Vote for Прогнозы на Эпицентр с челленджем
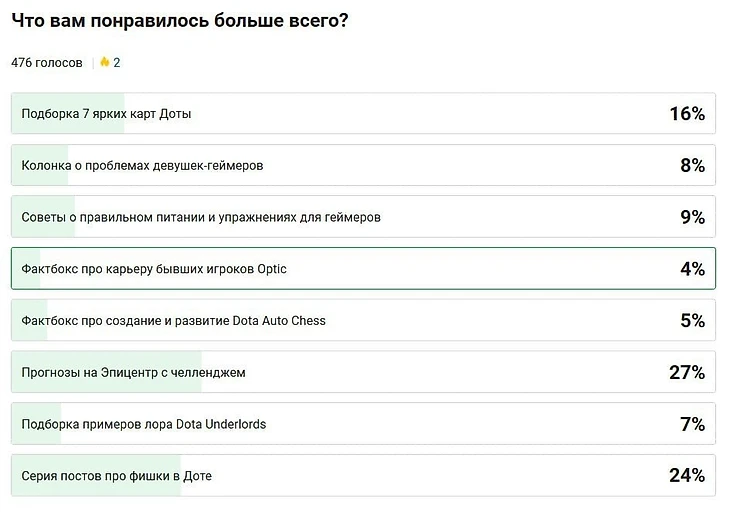730x521 pixels. [133, 373]
